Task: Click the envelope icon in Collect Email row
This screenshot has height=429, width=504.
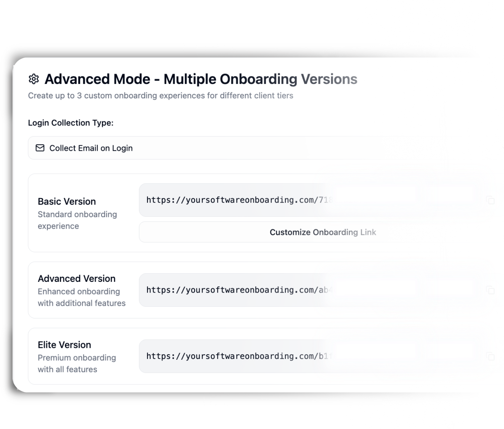Action: click(x=40, y=148)
